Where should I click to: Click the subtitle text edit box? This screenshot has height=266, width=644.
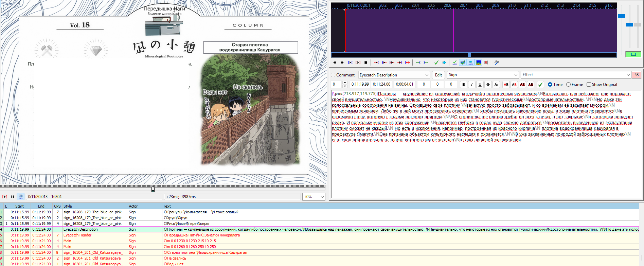click(x=486, y=144)
